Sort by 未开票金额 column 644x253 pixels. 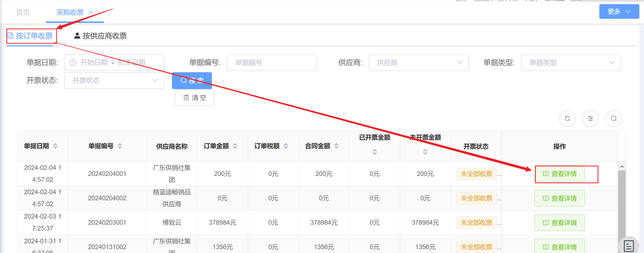coord(425,152)
